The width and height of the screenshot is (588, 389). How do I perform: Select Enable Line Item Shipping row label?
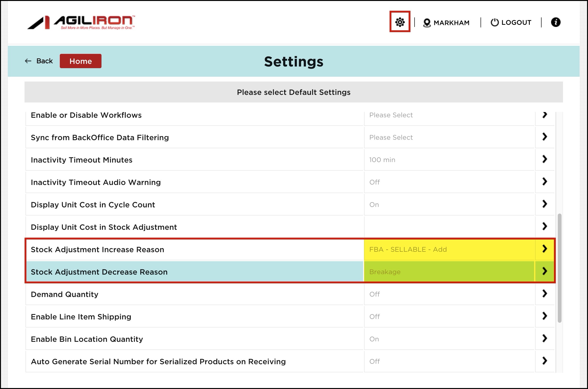tap(81, 317)
